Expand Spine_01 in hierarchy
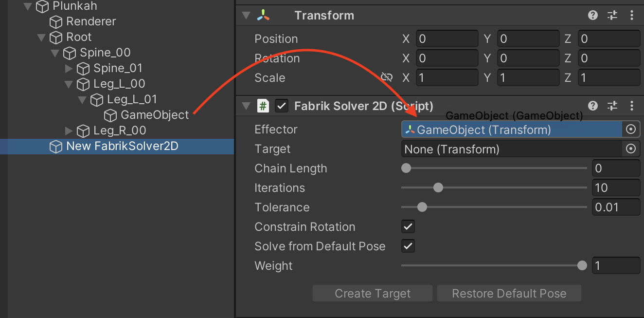 coord(69,68)
